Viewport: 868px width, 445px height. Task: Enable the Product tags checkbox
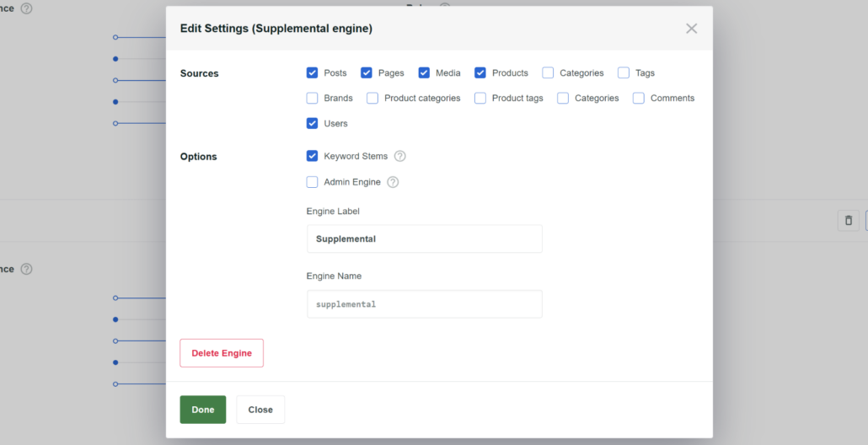pos(480,98)
